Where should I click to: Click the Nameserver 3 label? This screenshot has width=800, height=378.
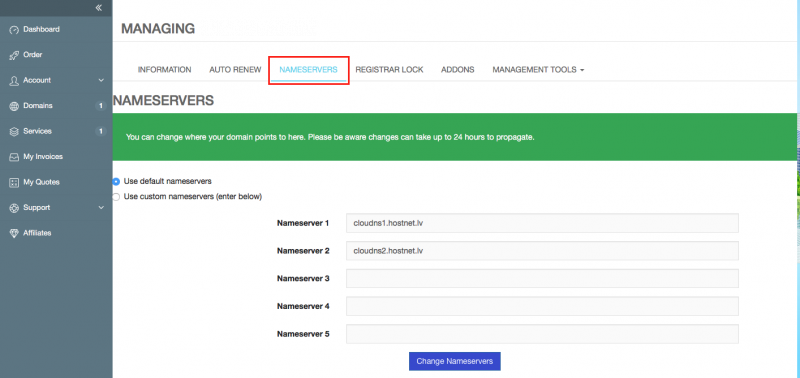tap(303, 279)
